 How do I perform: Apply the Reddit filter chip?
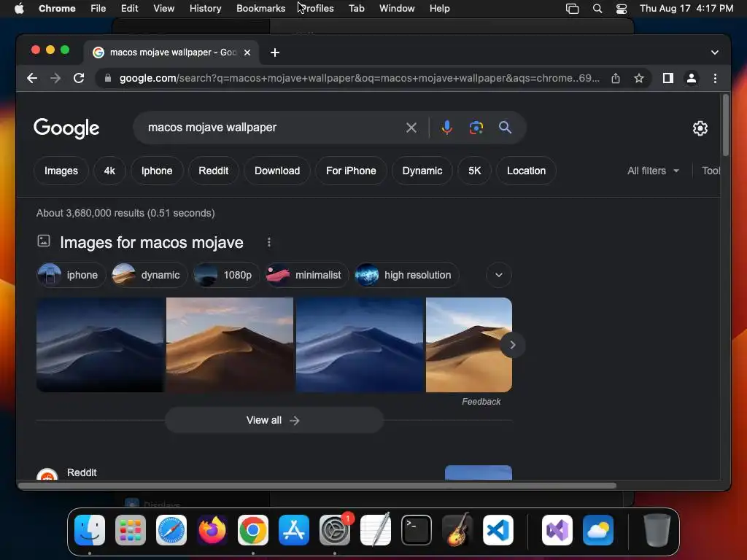click(x=214, y=171)
